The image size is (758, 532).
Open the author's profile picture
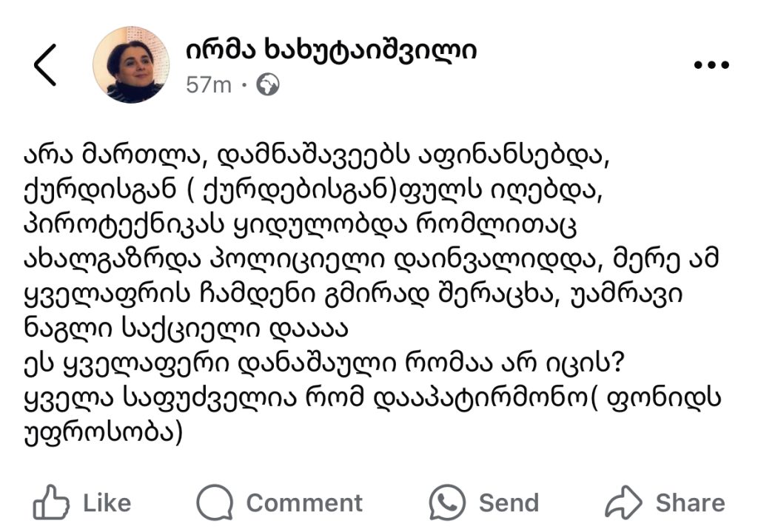click(131, 65)
